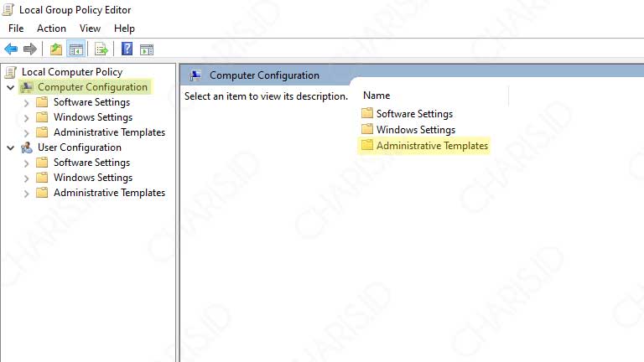Image resolution: width=644 pixels, height=362 pixels.
Task: Collapse the Computer Configuration tree node
Action: [11, 87]
